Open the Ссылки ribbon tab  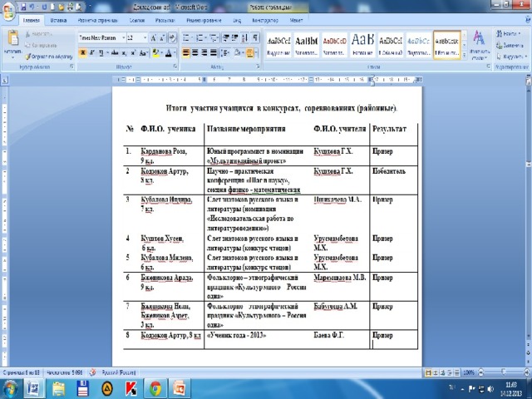[x=137, y=20]
